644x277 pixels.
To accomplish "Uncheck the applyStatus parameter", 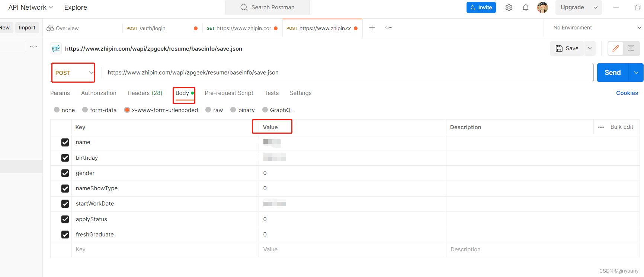I will point(65,219).
